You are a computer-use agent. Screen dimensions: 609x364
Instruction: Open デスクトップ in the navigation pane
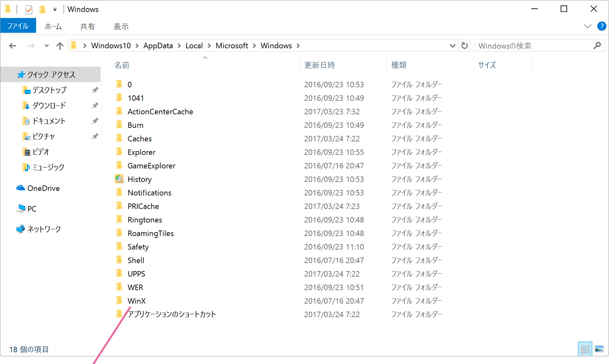pos(49,90)
